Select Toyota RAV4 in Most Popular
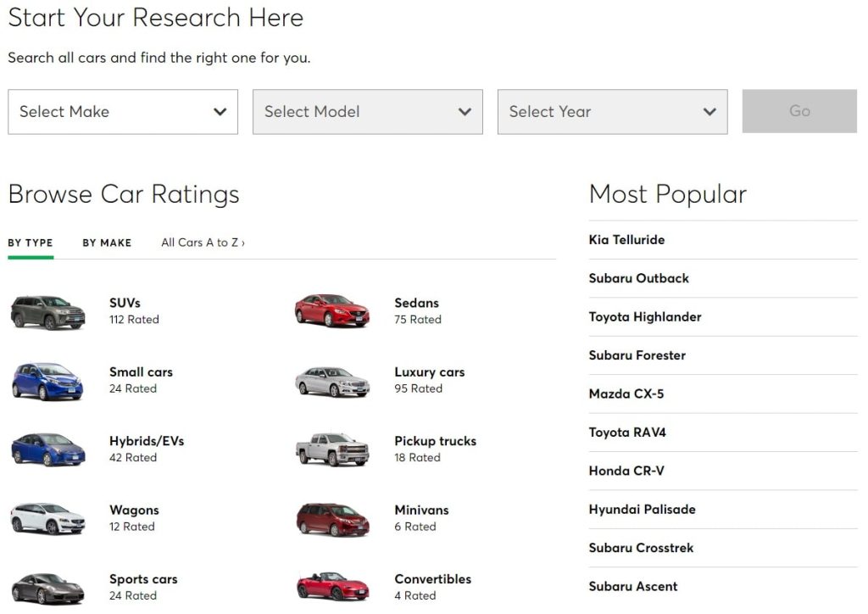868x614 pixels. click(x=627, y=433)
